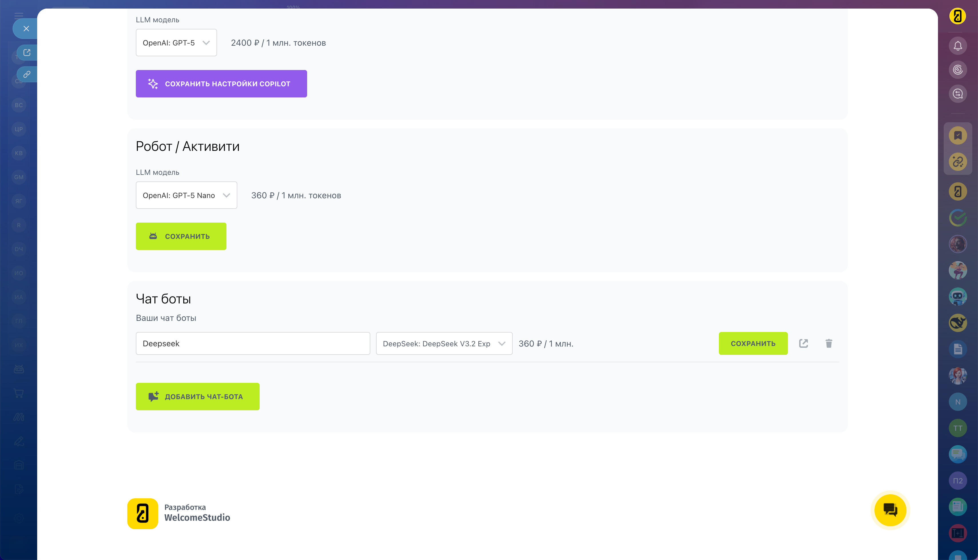This screenshot has height=560, width=978.
Task: Add a new chat bot
Action: pos(197,397)
